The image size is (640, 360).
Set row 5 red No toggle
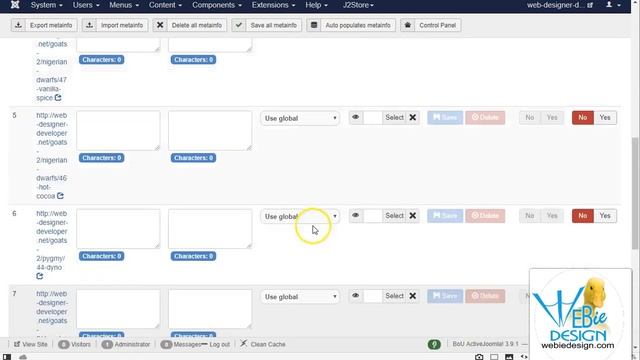[x=582, y=118]
